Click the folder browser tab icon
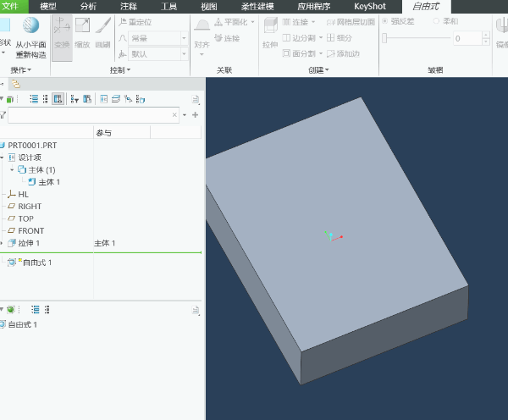 [15, 85]
